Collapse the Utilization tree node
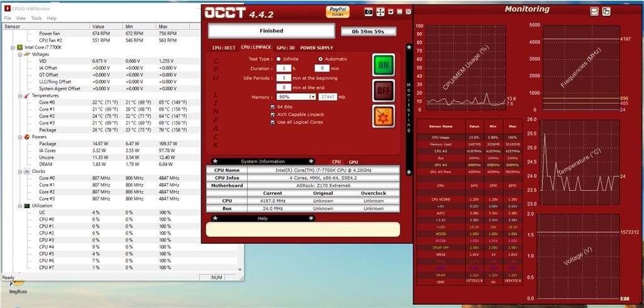 coord(19,206)
